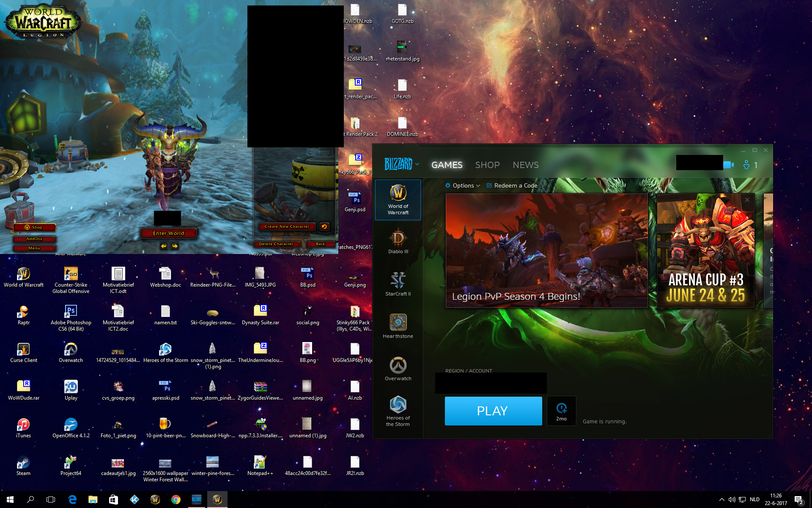Switch to the NEWS tab
This screenshot has height=508, width=812.
[x=525, y=165]
